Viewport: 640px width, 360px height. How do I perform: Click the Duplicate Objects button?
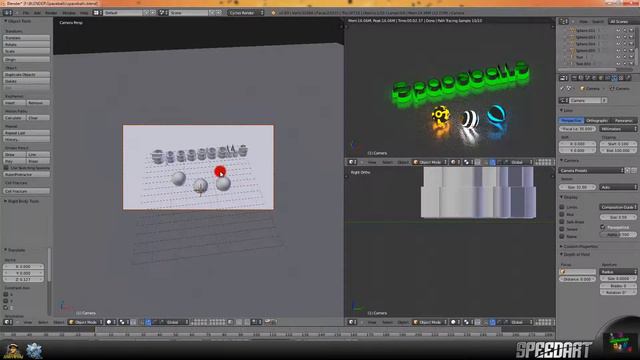tap(27, 75)
